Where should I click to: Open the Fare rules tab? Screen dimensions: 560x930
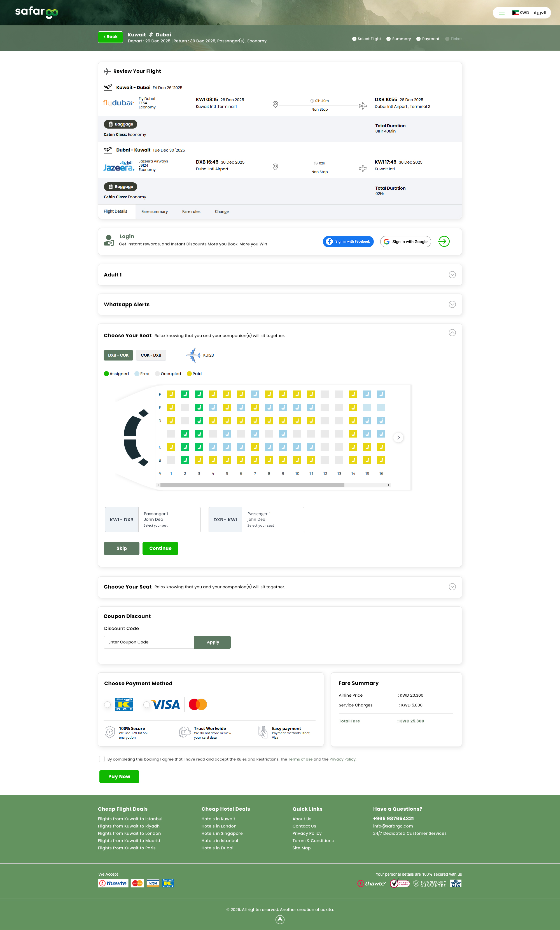tap(191, 212)
